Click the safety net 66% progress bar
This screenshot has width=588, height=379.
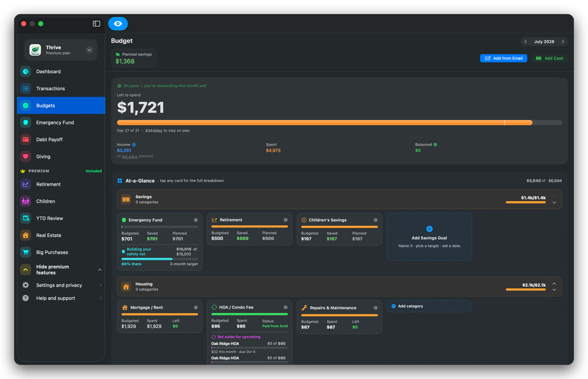click(x=160, y=259)
